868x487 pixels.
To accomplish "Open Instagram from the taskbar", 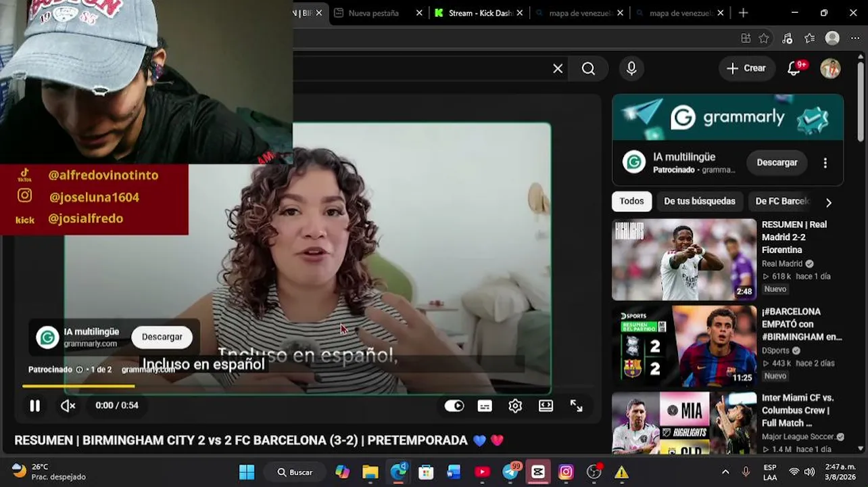I will [x=566, y=472].
